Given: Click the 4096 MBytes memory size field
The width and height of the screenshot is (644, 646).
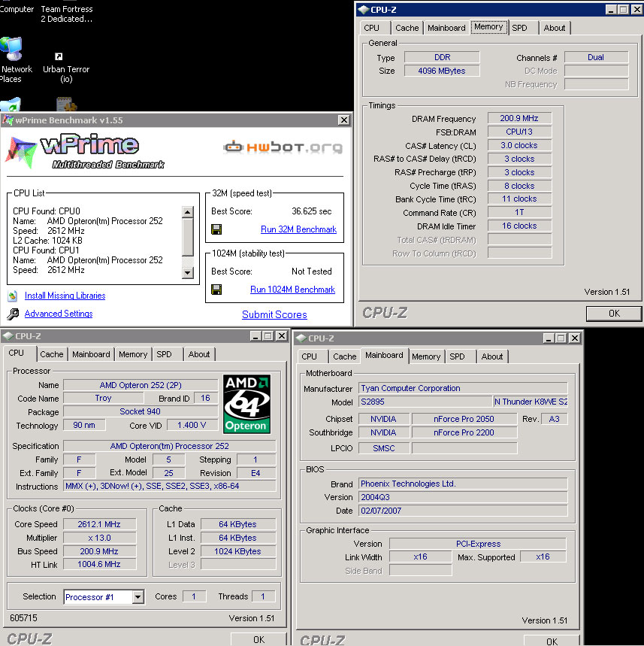Looking at the screenshot, I should click(x=442, y=71).
